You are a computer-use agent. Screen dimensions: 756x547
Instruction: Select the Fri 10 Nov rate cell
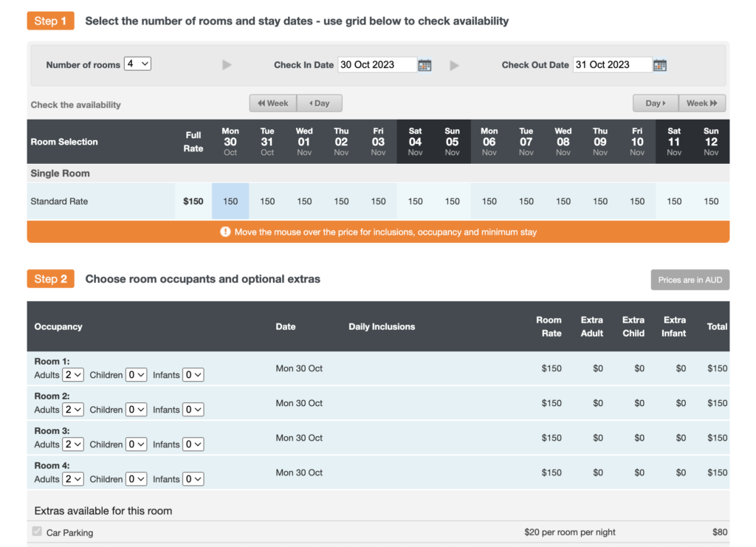tap(637, 202)
